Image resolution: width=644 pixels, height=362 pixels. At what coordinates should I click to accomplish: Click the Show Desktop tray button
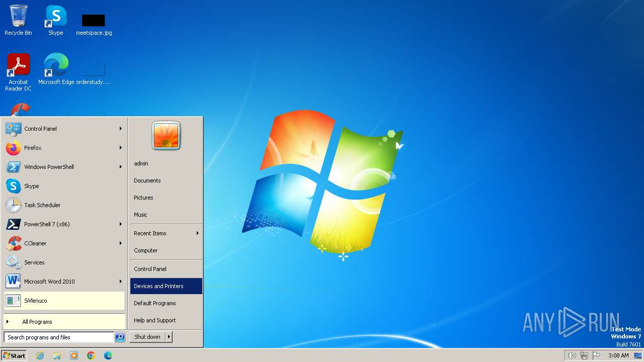click(x=638, y=355)
